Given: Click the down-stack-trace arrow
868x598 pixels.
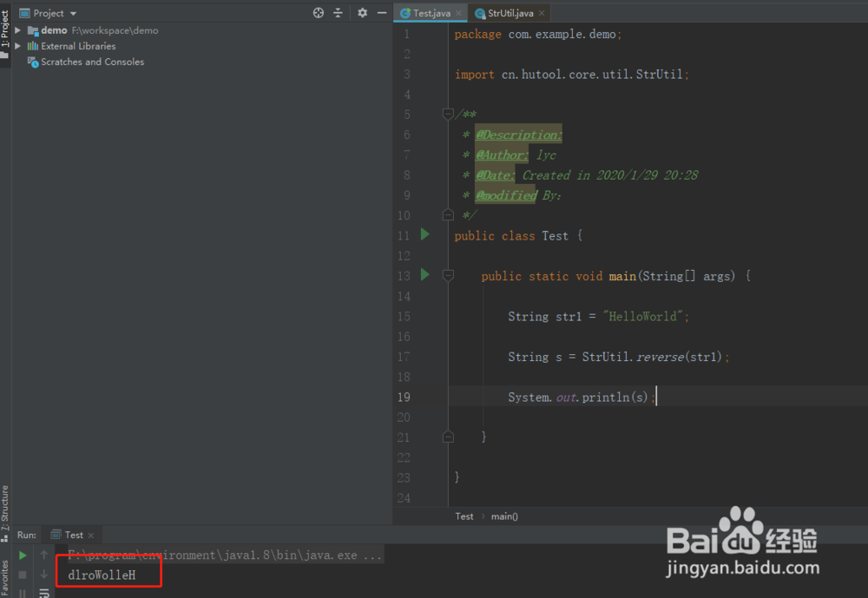Looking at the screenshot, I should click(44, 575).
